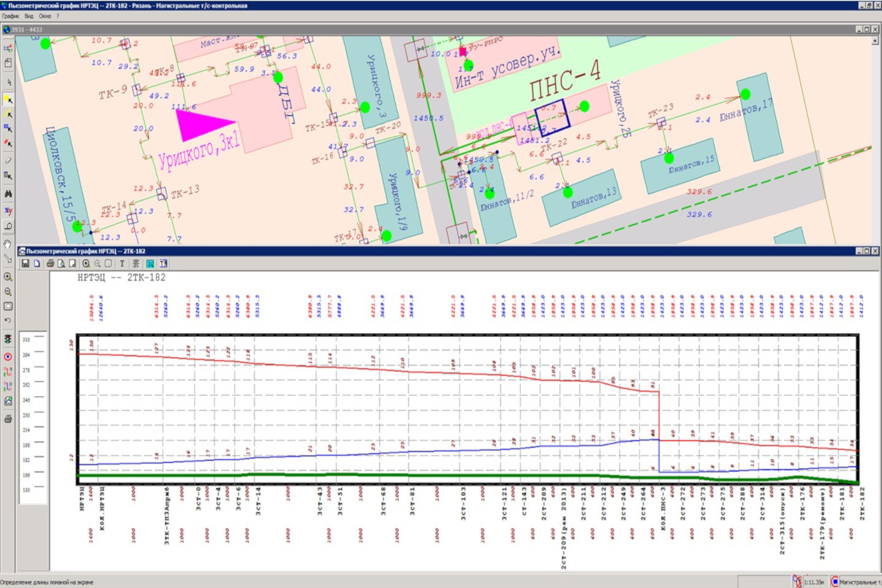This screenshot has height=588, width=882.
Task: Print the piezometric graph from graph toolbar
Action: click(x=50, y=263)
